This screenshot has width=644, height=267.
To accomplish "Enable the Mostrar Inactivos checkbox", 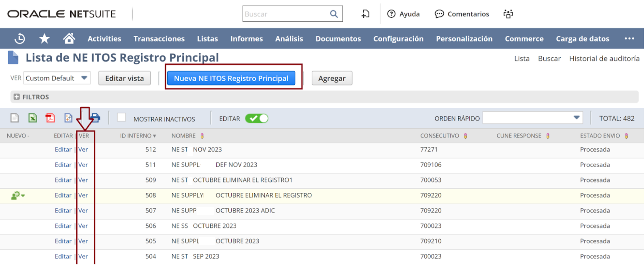I will tap(121, 118).
